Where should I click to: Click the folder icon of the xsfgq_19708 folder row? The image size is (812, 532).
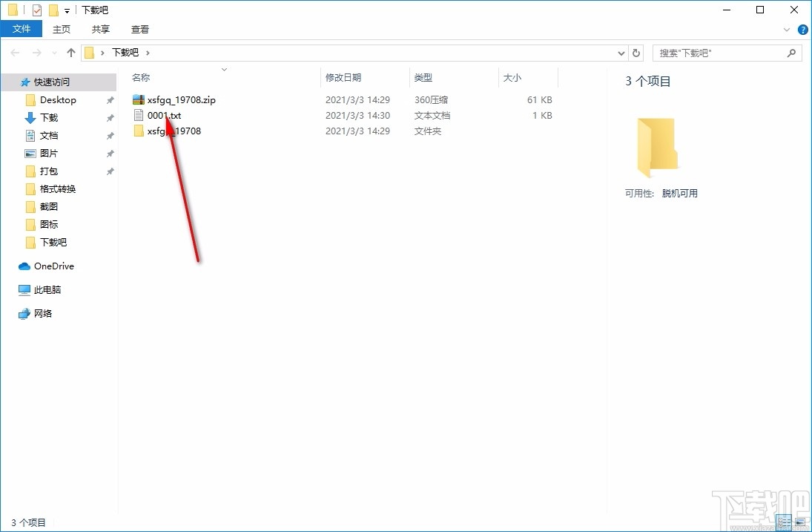[138, 131]
